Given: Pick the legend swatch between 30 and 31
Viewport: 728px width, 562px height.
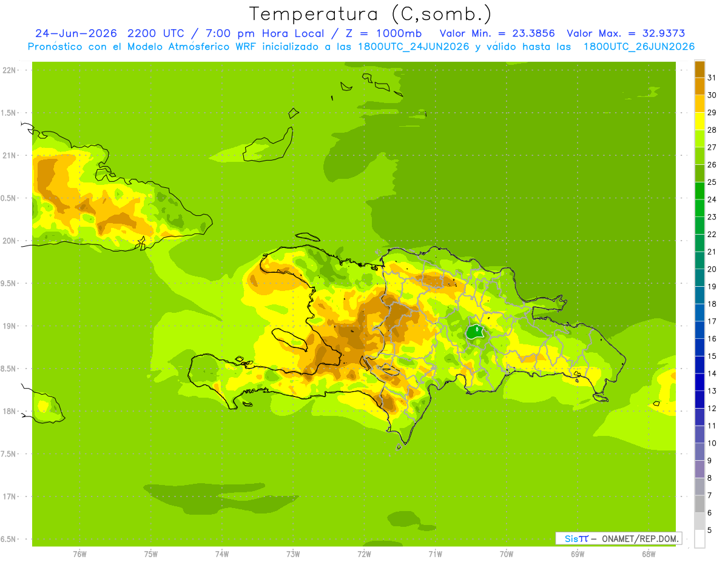Looking at the screenshot, I should 699,86.
